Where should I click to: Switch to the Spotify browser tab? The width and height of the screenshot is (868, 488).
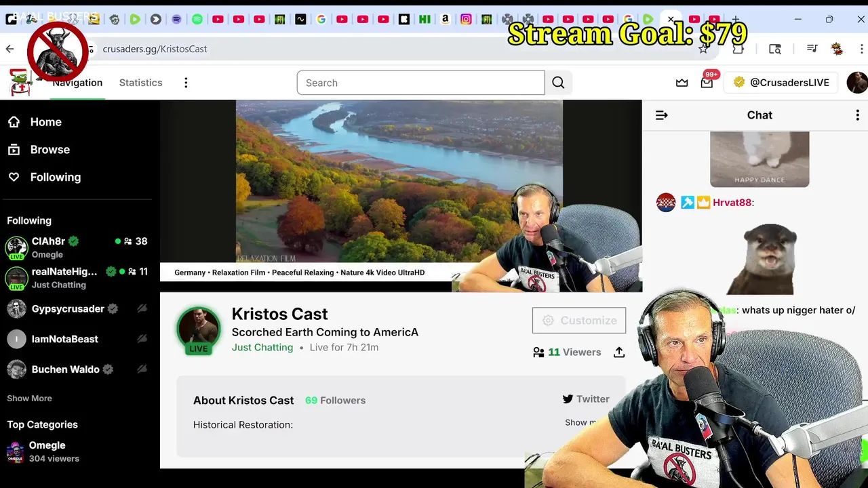[197, 20]
